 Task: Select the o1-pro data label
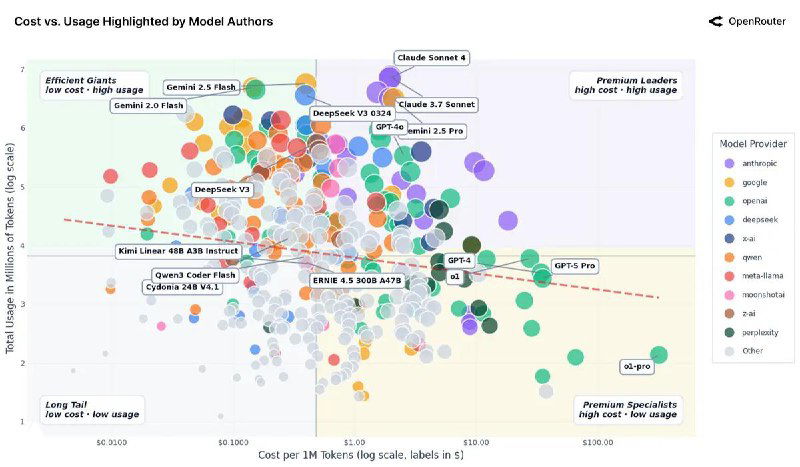coord(637,366)
